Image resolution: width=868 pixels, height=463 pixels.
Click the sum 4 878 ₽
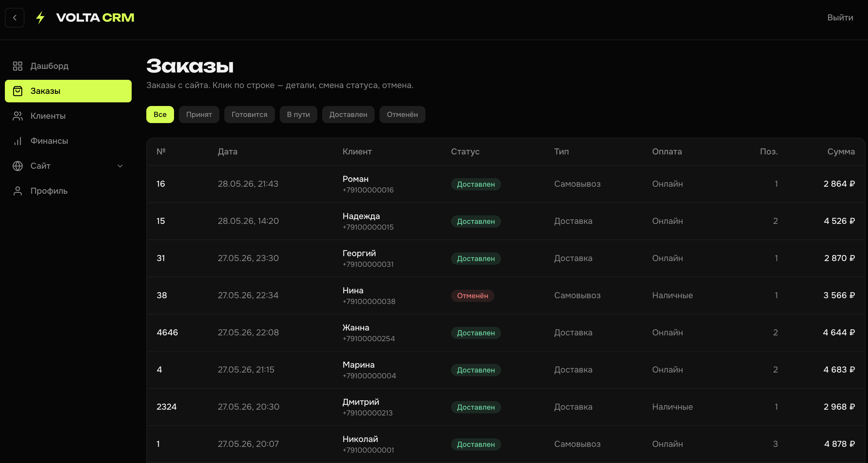coord(839,444)
